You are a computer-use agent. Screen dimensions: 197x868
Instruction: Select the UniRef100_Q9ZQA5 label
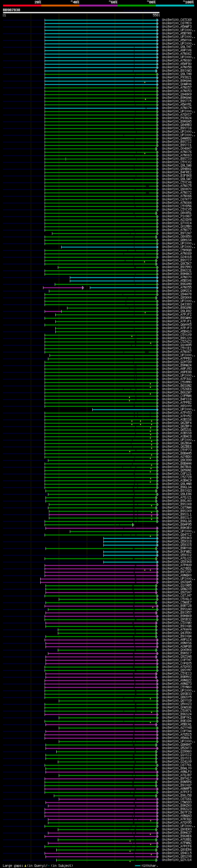177,582
